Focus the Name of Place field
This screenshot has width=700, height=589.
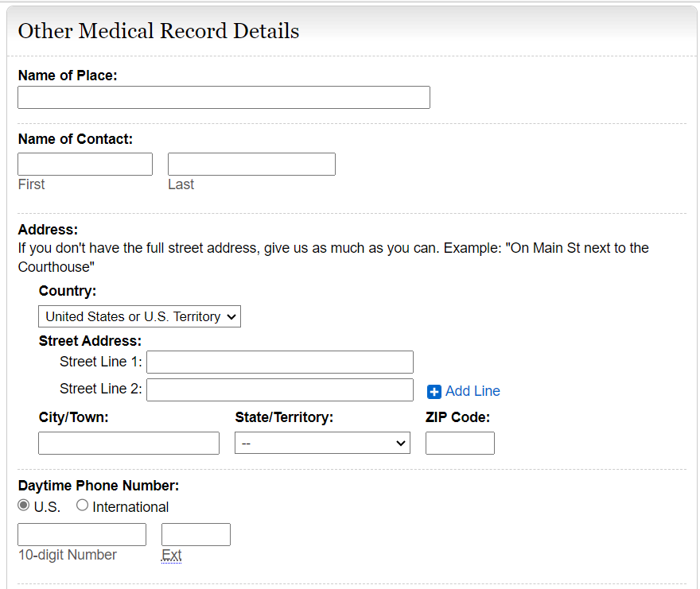[x=224, y=98]
